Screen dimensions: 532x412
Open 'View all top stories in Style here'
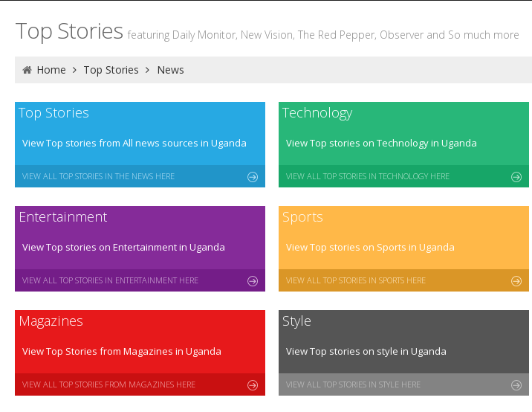[353, 384]
